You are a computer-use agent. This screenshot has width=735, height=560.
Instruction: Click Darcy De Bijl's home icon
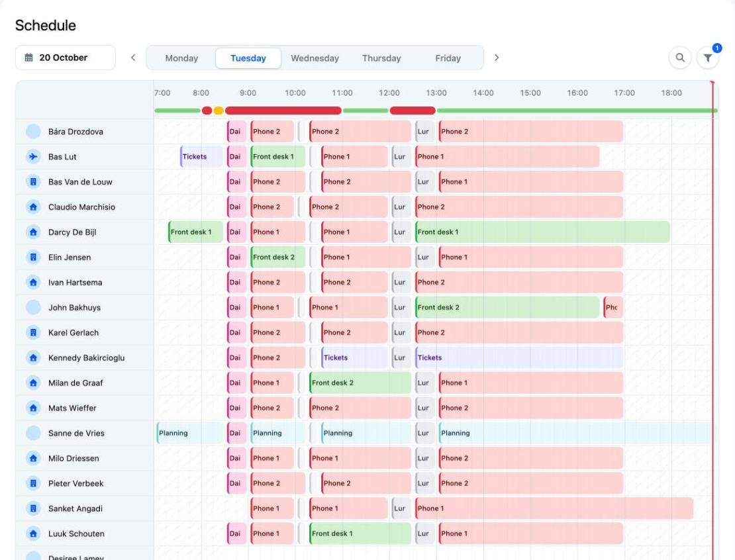click(33, 232)
